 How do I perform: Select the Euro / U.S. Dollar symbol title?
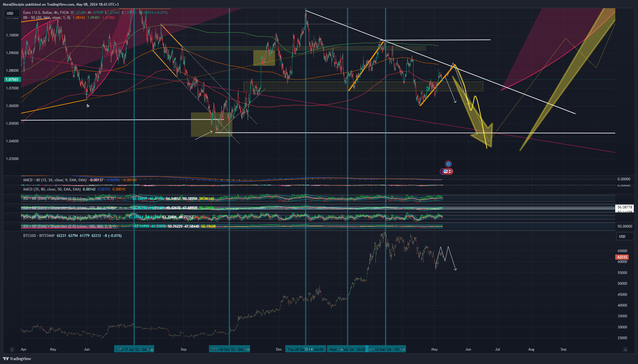[46, 13]
